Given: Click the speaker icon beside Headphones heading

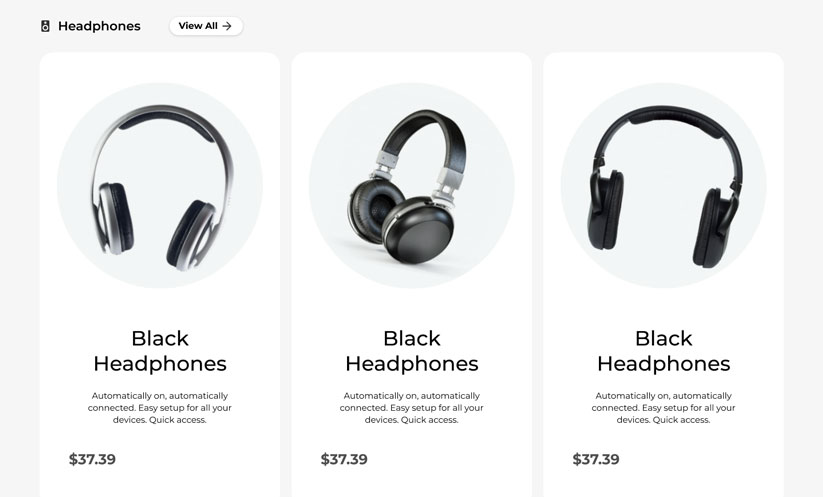Looking at the screenshot, I should pyautogui.click(x=45, y=26).
